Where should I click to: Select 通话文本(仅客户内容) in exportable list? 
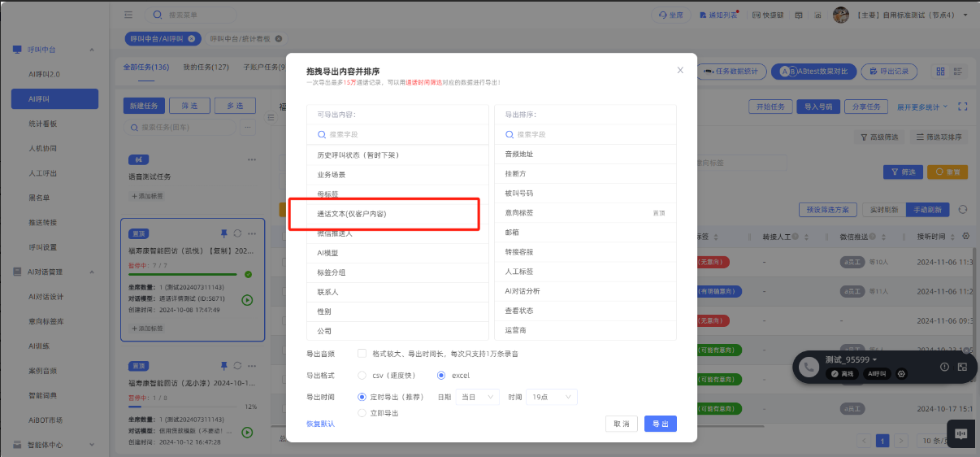pyautogui.click(x=352, y=214)
